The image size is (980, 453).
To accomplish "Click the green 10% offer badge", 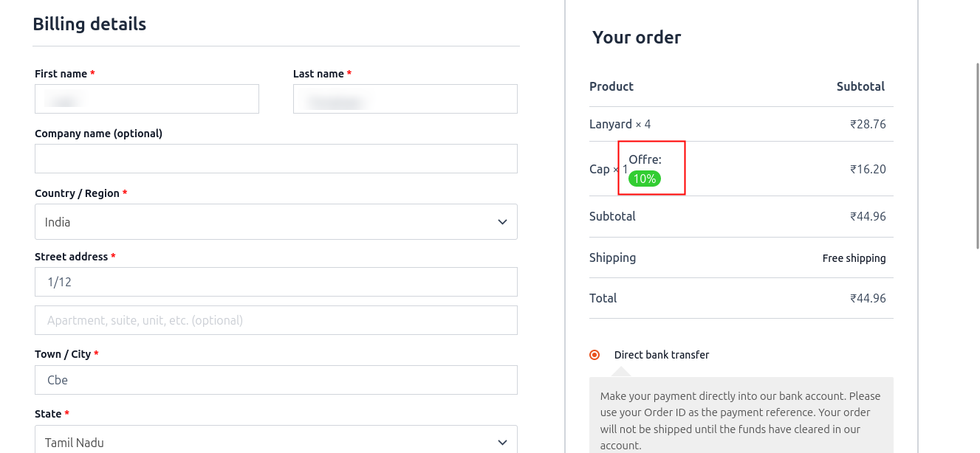I will click(644, 179).
